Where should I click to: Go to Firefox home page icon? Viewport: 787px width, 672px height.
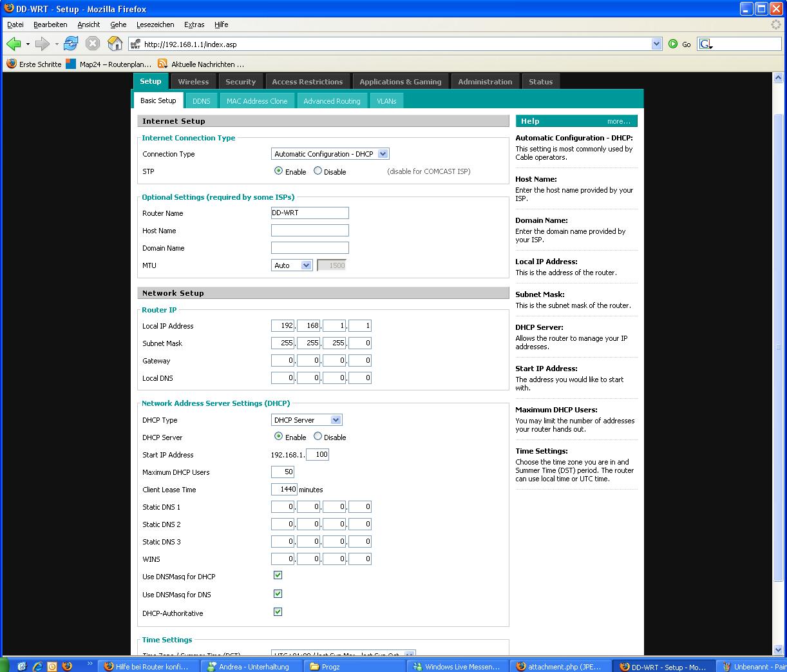coord(115,44)
